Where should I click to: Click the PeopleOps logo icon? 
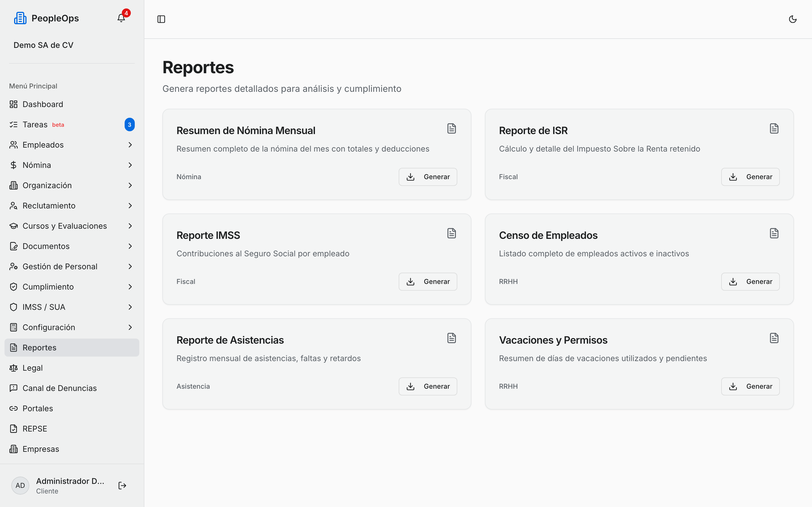pyautogui.click(x=20, y=18)
